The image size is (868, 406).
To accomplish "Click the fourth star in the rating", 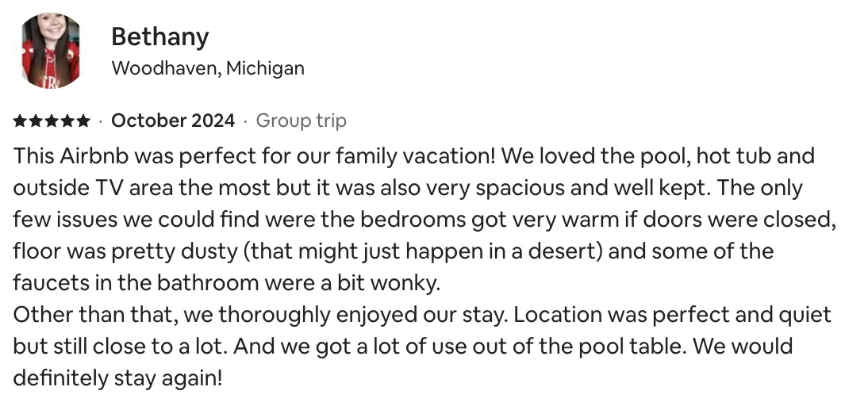I will pyautogui.click(x=67, y=121).
